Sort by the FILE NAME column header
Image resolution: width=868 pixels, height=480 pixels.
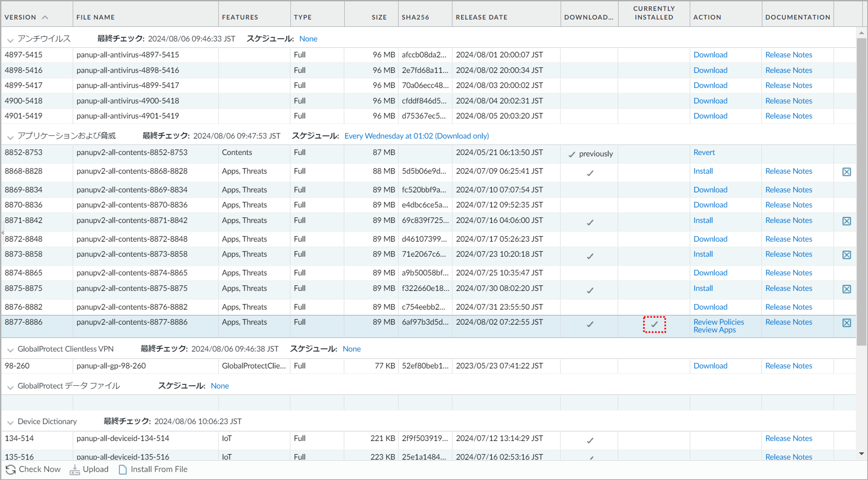[x=95, y=17]
